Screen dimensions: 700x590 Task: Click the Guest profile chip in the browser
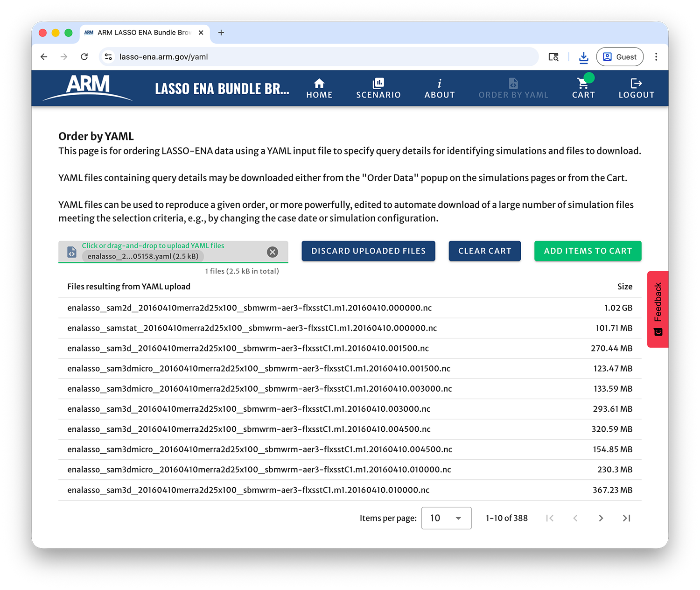tap(620, 56)
